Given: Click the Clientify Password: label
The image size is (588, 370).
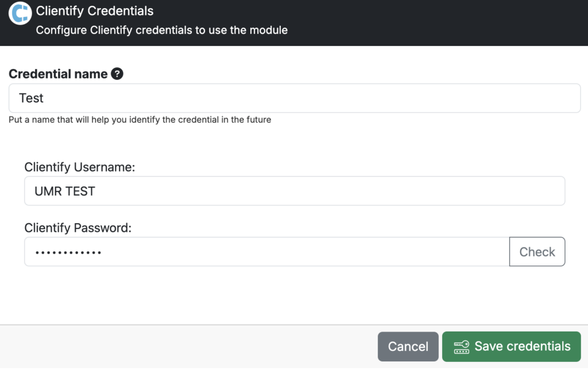Looking at the screenshot, I should tap(78, 228).
